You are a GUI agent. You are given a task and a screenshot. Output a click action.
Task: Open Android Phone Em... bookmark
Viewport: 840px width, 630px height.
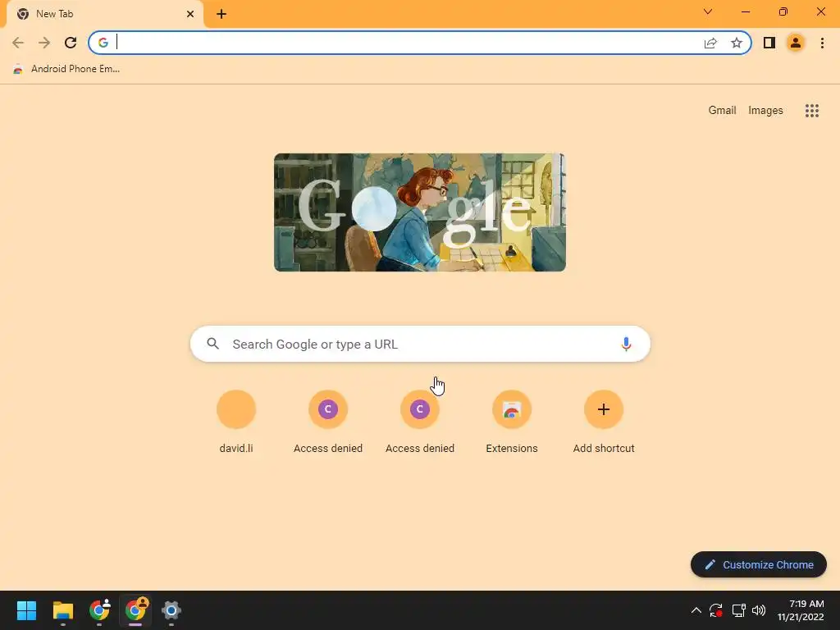point(66,69)
